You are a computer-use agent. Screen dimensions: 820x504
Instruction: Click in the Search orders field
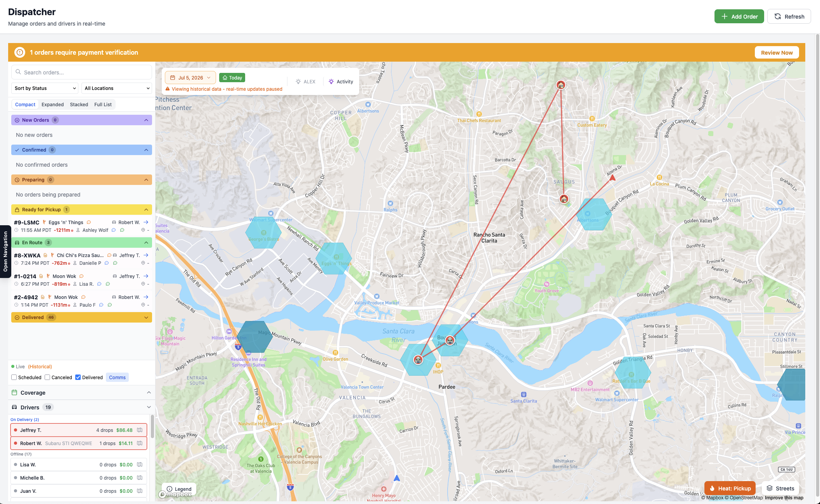(x=81, y=72)
